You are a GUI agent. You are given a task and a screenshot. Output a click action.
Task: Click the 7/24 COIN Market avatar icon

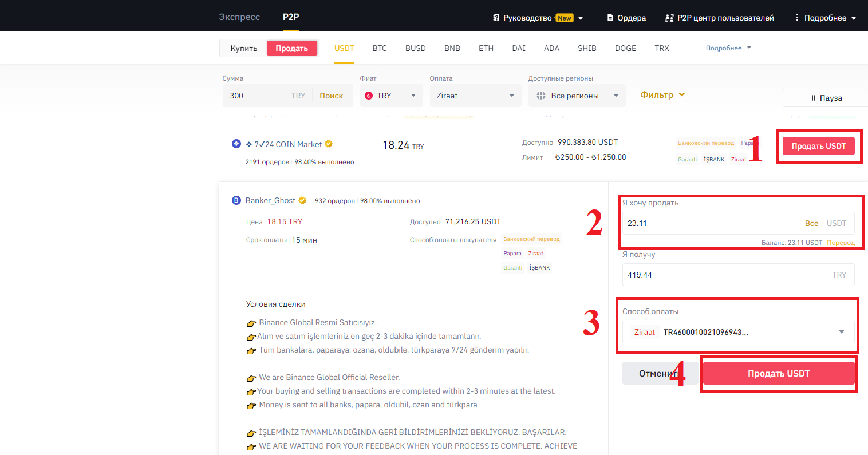click(x=236, y=144)
